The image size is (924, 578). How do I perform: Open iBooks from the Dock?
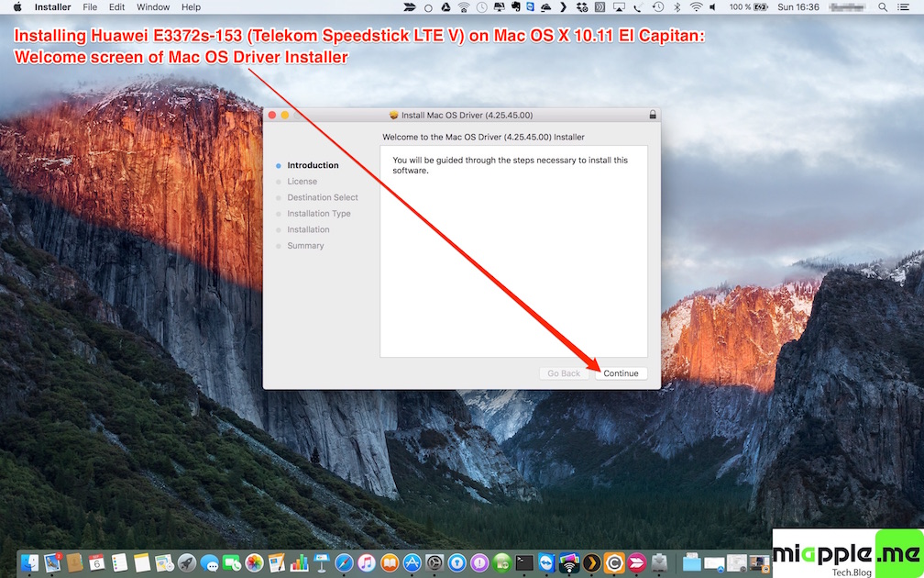(x=390, y=562)
